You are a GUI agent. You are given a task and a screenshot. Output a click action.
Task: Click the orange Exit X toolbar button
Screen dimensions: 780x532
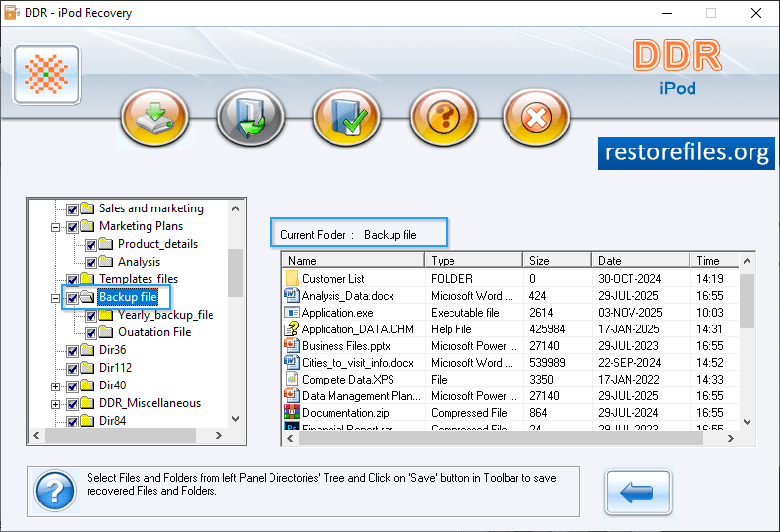tap(536, 117)
